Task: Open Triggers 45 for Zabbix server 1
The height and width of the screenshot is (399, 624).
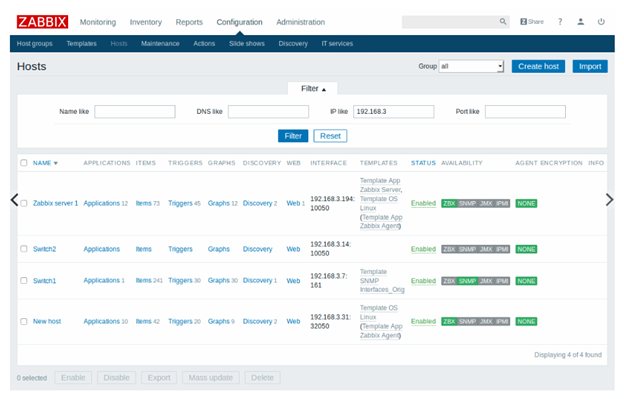Action: click(x=184, y=203)
